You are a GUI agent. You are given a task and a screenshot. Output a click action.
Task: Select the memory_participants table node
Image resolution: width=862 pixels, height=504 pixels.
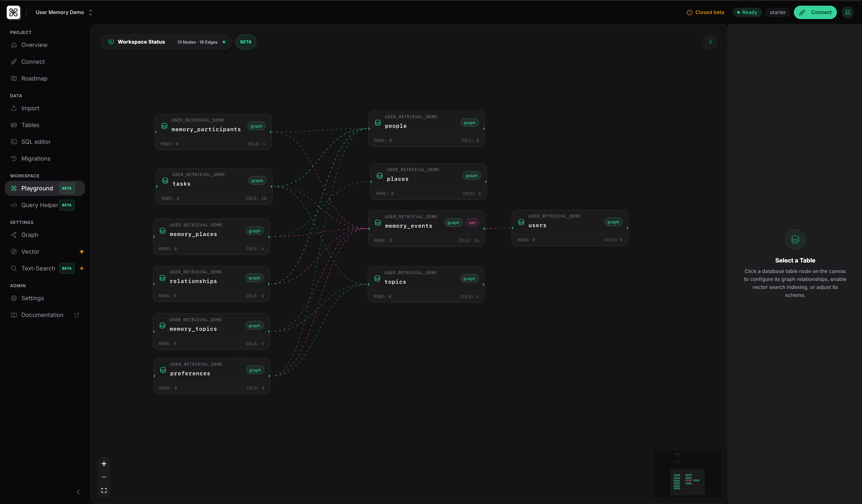click(x=213, y=132)
